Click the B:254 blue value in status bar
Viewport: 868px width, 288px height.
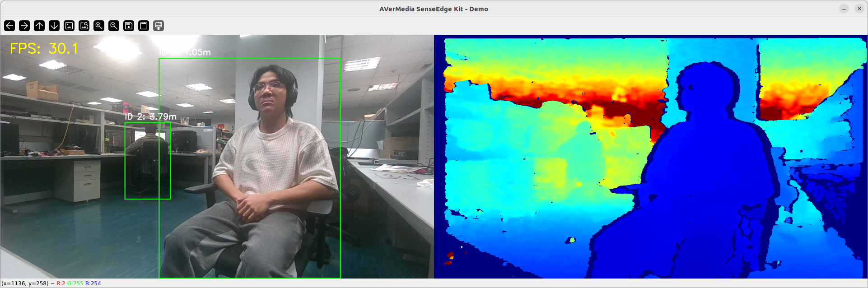coord(93,283)
